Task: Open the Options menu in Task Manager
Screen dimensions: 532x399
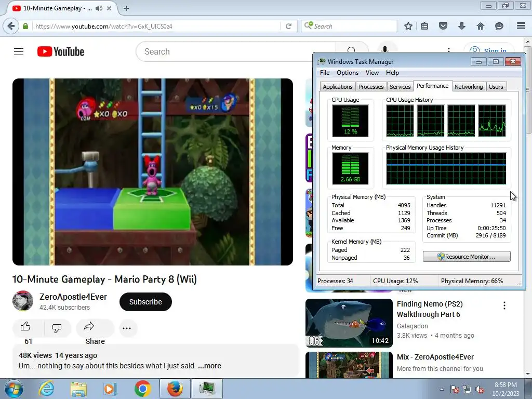Action: click(x=348, y=73)
